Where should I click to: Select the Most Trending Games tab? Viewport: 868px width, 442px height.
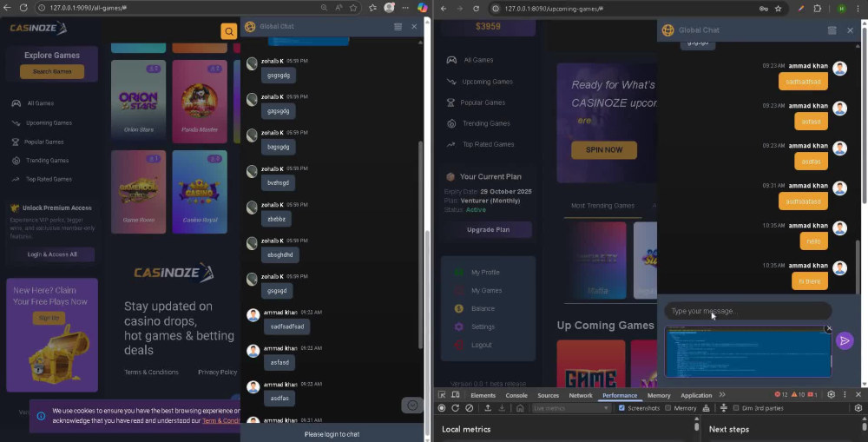(x=602, y=206)
